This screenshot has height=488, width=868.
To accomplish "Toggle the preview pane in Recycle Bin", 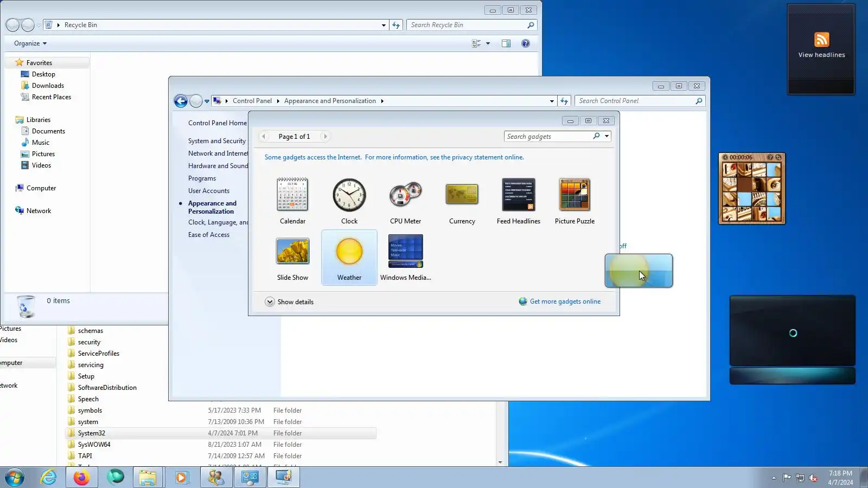I will pyautogui.click(x=506, y=43).
